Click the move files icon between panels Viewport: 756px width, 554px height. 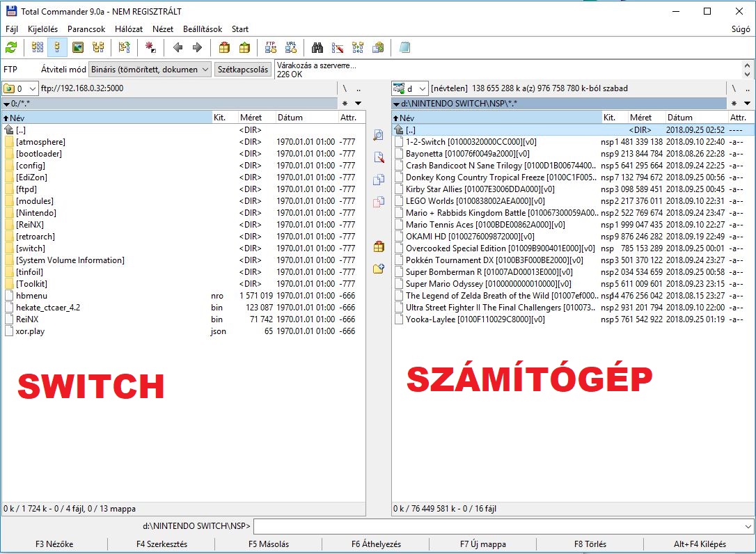pyautogui.click(x=379, y=202)
